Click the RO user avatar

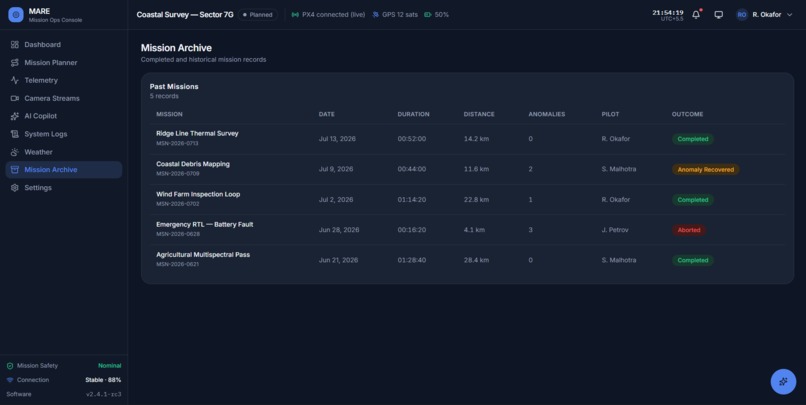(x=742, y=15)
